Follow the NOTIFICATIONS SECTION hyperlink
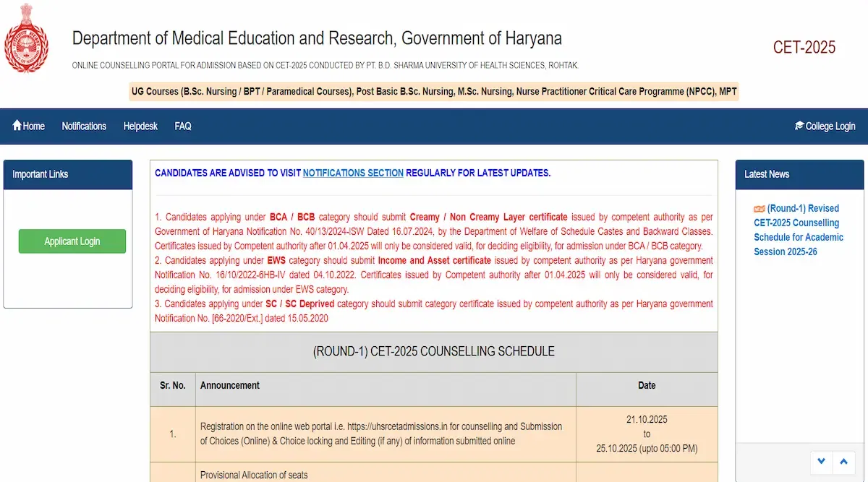The width and height of the screenshot is (868, 482). click(x=353, y=173)
